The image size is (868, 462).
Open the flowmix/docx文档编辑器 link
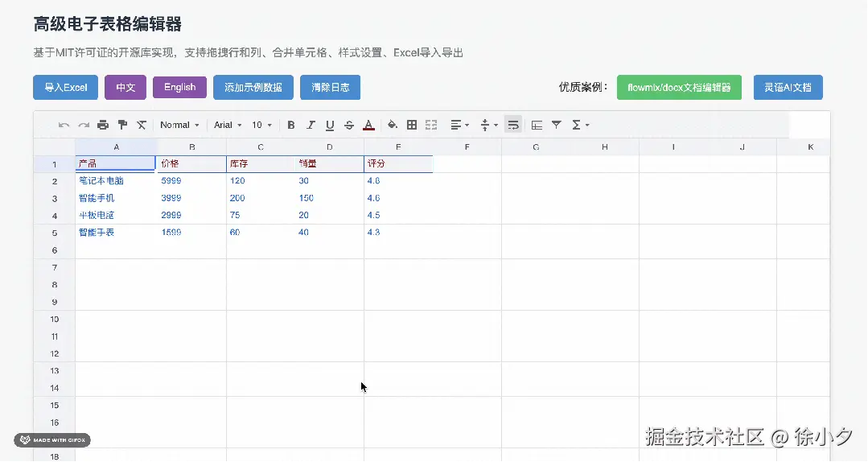[x=679, y=87]
